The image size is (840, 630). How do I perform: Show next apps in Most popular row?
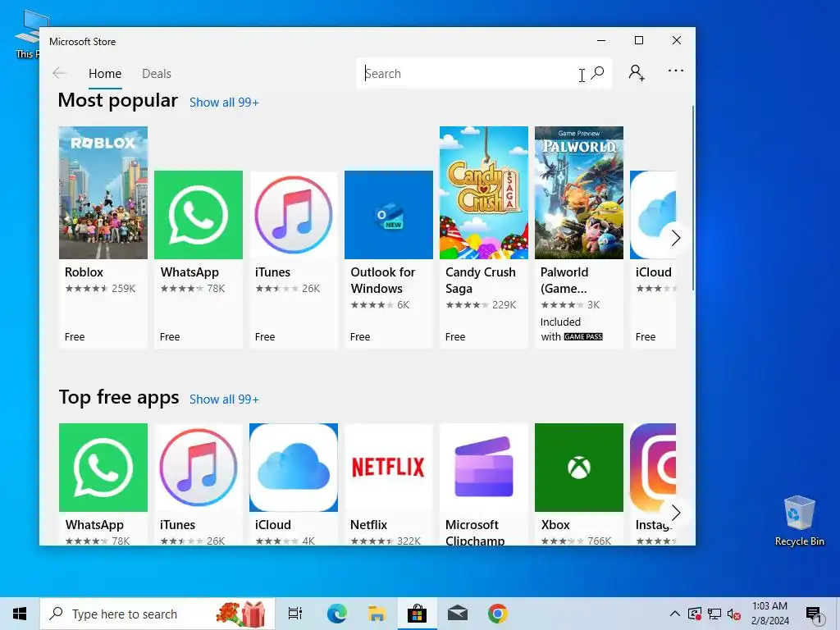click(675, 238)
